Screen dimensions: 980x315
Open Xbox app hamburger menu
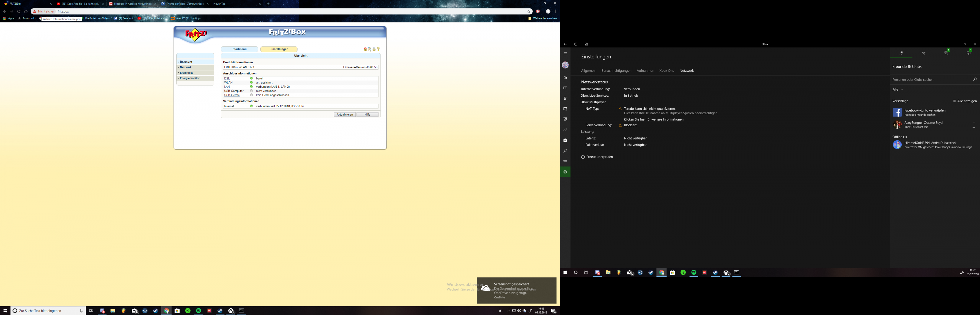565,53
